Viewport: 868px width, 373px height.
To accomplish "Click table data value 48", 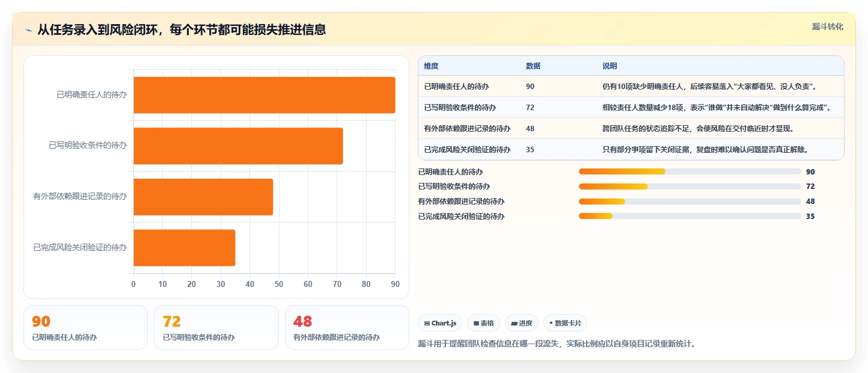I will (x=530, y=129).
